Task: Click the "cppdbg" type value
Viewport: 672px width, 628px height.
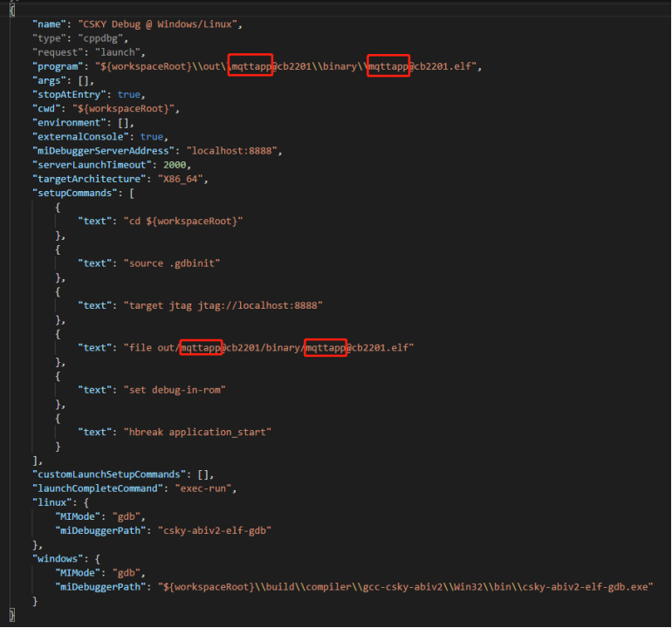Action: coord(100,38)
